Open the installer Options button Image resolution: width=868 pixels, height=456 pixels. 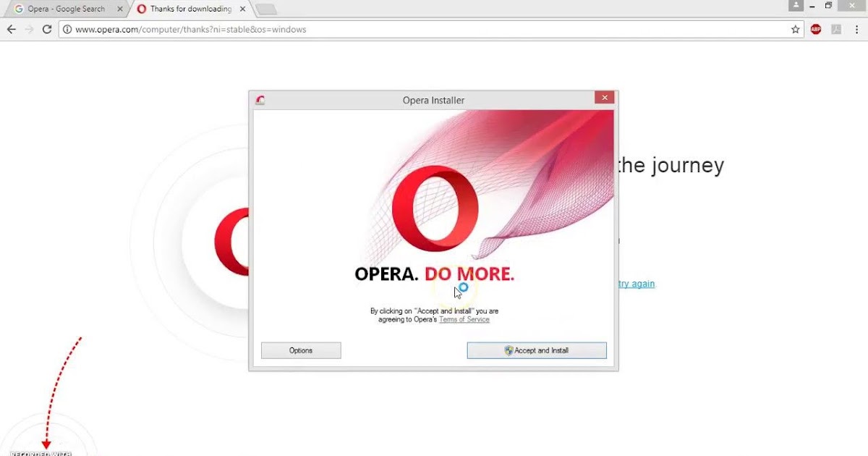pos(301,350)
